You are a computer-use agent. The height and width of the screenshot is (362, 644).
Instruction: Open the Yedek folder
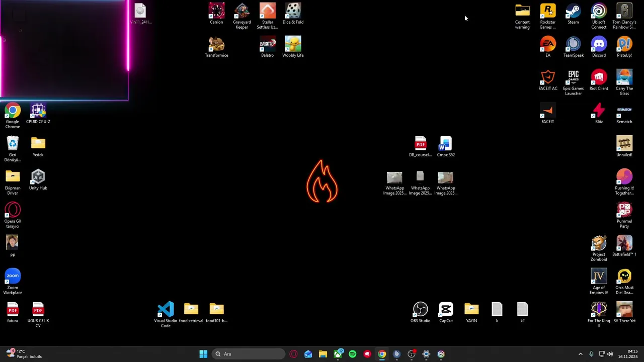click(x=38, y=146)
